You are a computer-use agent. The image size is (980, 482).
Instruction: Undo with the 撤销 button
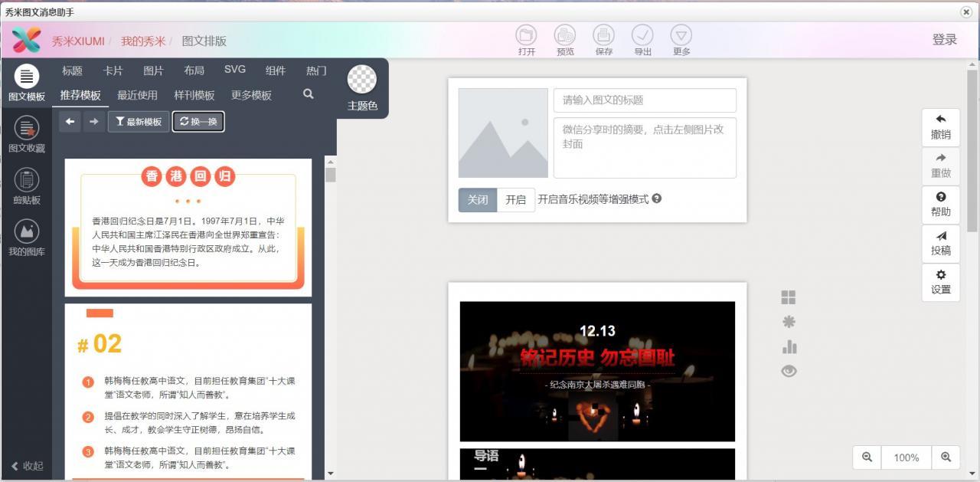pos(941,127)
